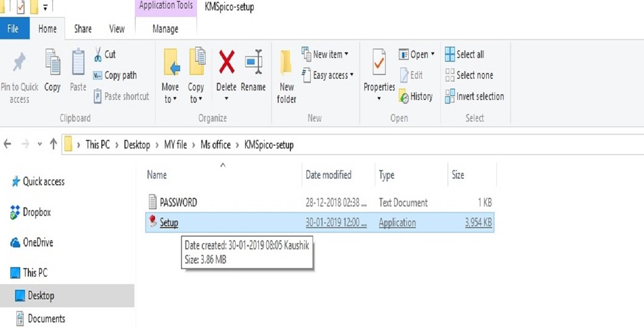Go up one folder level with the up arrow
Viewport: 644px width, 328px height.
(53, 144)
